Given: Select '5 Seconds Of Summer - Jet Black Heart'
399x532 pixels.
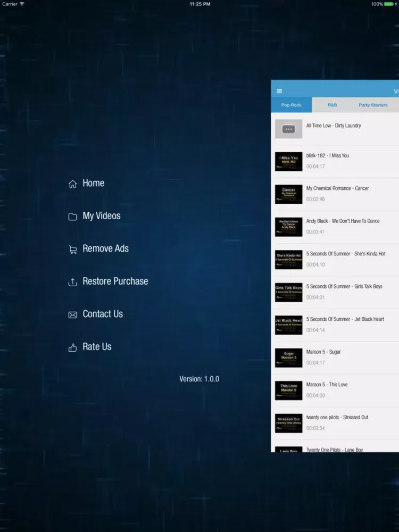Looking at the screenshot, I should (x=345, y=319).
